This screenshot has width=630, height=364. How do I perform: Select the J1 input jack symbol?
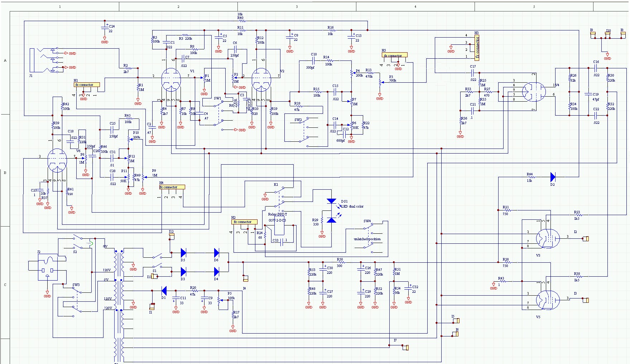click(45, 60)
